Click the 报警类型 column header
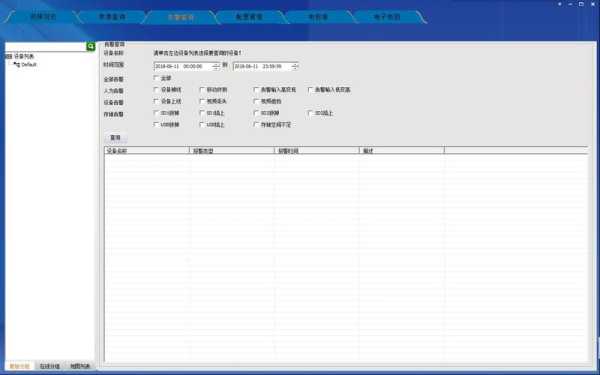The width and height of the screenshot is (600, 375). [x=232, y=150]
